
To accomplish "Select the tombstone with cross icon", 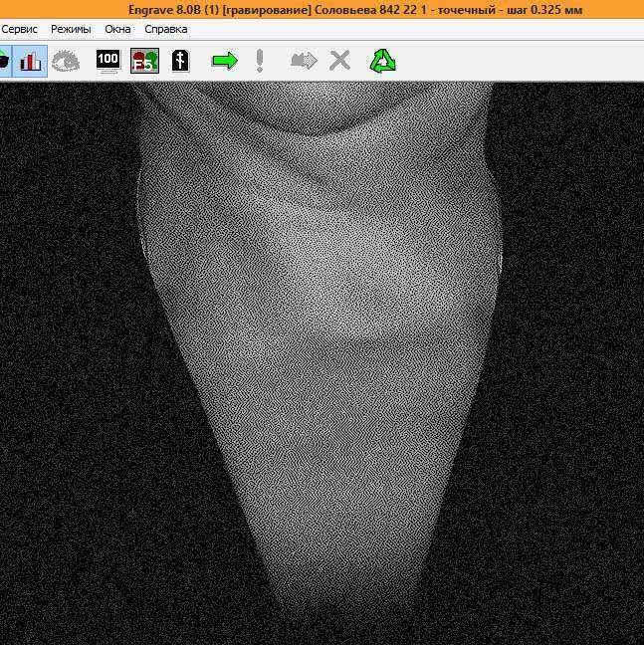I will pos(180,61).
